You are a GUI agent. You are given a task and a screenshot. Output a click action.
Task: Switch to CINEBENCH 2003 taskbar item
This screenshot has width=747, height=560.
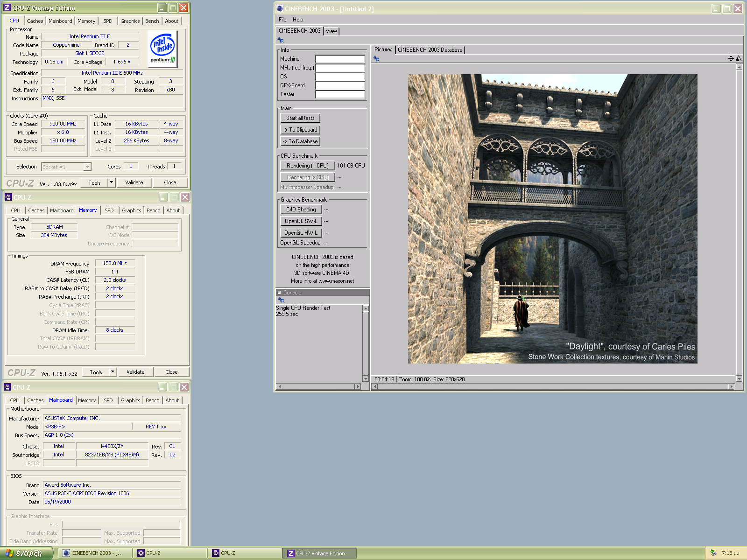(x=96, y=553)
